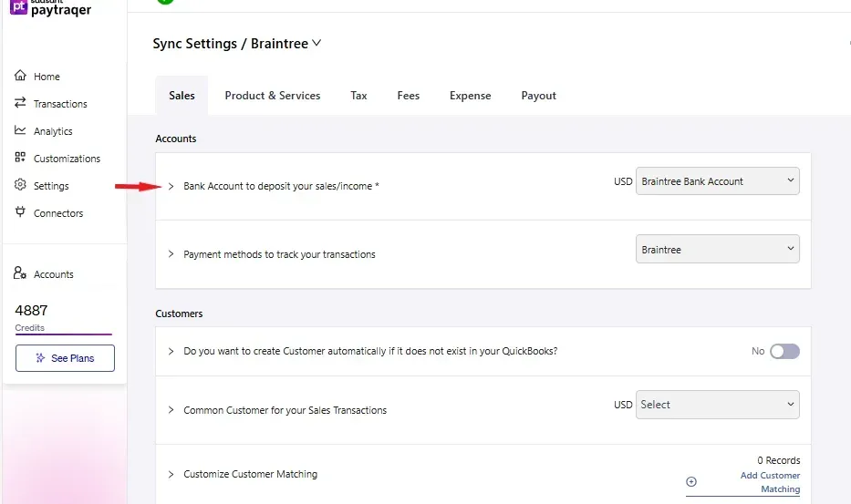Viewport: 851px width, 504px height.
Task: Click the 4887 credits count
Action: pos(32,310)
